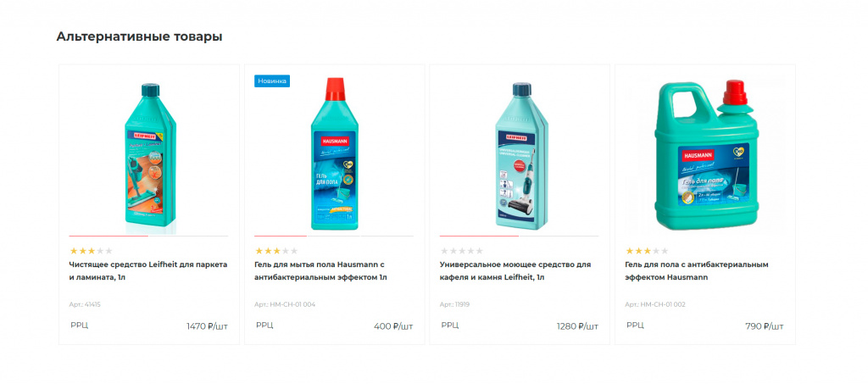Open the Leifheit tile and stone cleaner image

[520, 154]
